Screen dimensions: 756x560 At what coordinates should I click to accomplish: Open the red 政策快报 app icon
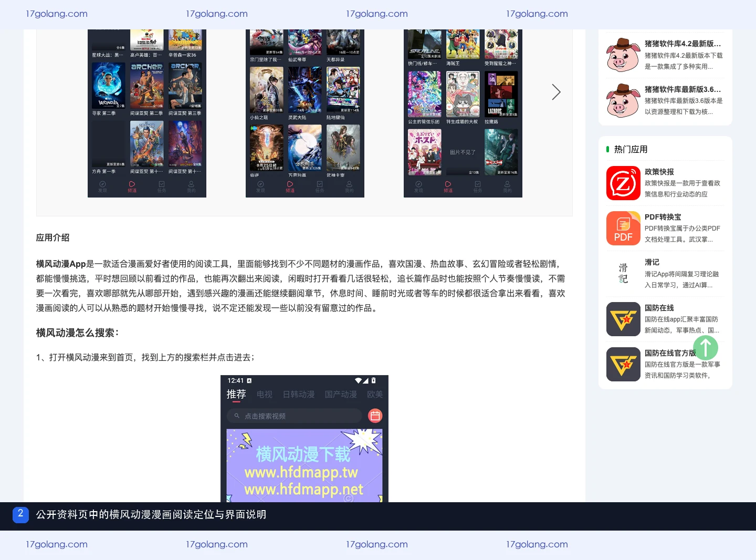point(623,183)
